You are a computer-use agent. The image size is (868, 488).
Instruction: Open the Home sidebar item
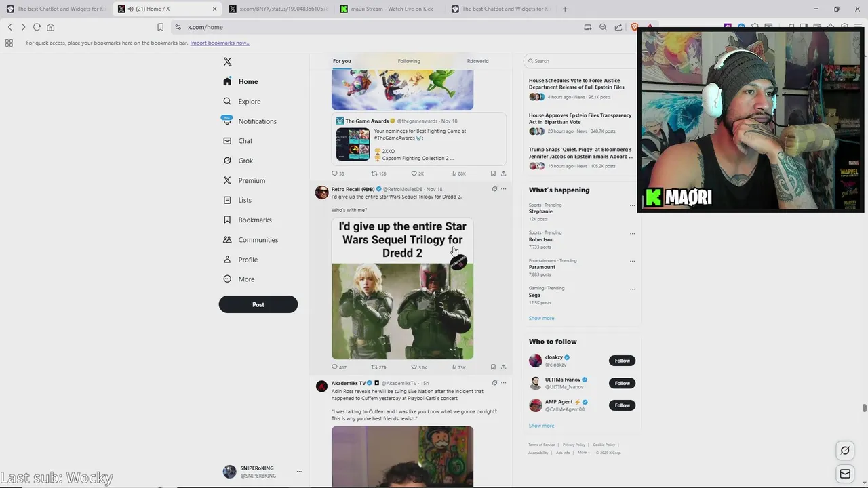[x=241, y=81]
